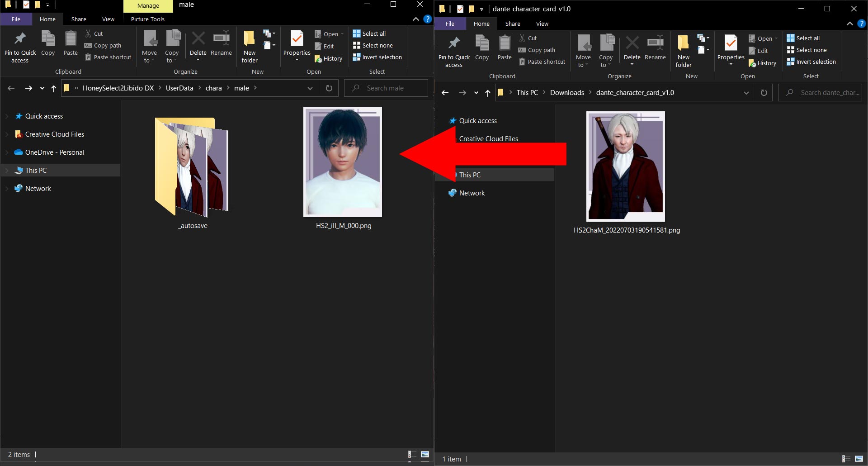The height and width of the screenshot is (466, 868).
Task: Switch to View tab in male window
Action: [x=108, y=19]
